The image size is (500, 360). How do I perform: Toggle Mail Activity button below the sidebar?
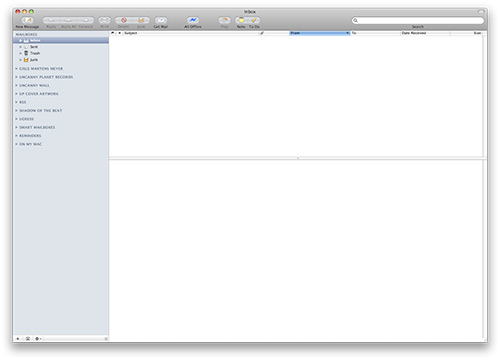pos(28,338)
